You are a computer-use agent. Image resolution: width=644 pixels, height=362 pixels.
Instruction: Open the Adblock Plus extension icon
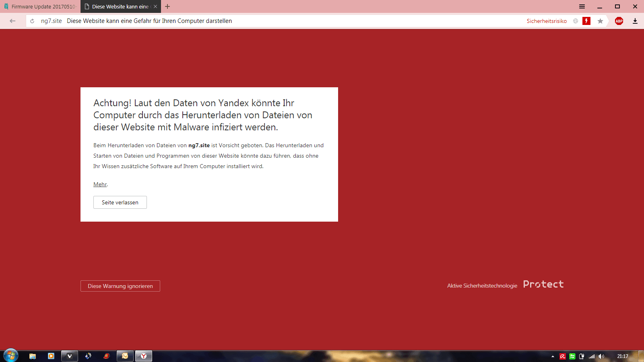tap(619, 21)
